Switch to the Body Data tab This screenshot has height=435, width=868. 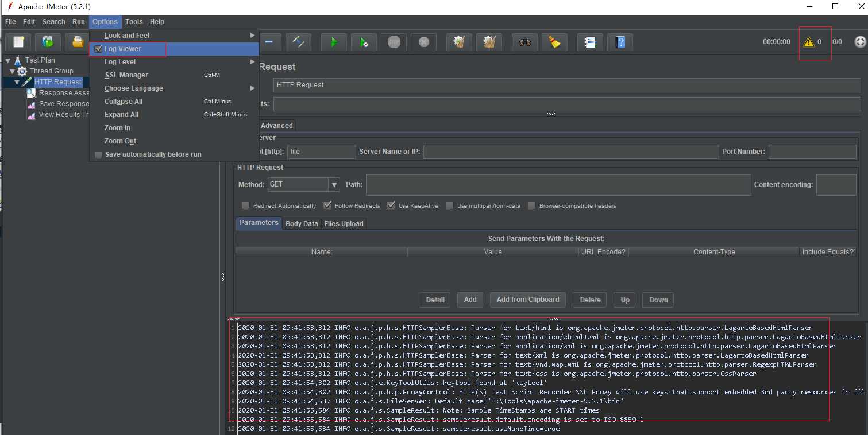coord(302,223)
